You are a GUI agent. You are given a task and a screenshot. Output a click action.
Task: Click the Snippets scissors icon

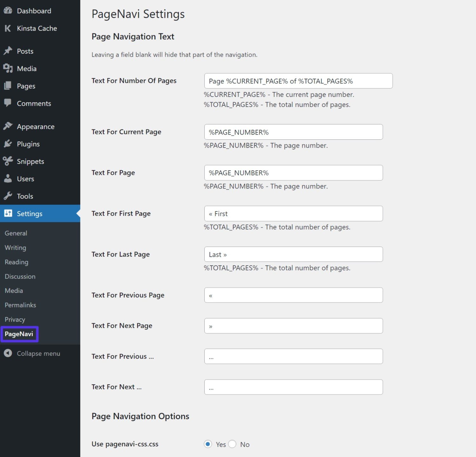click(x=8, y=161)
